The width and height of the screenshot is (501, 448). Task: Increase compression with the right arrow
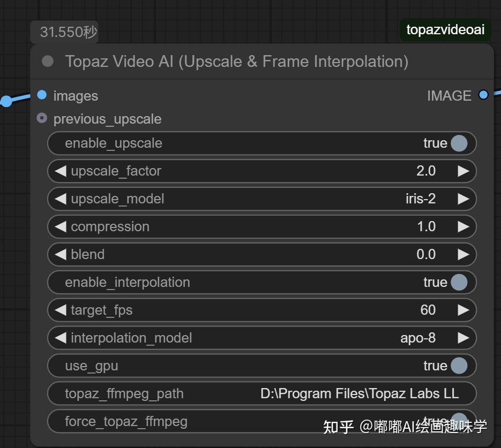point(463,226)
